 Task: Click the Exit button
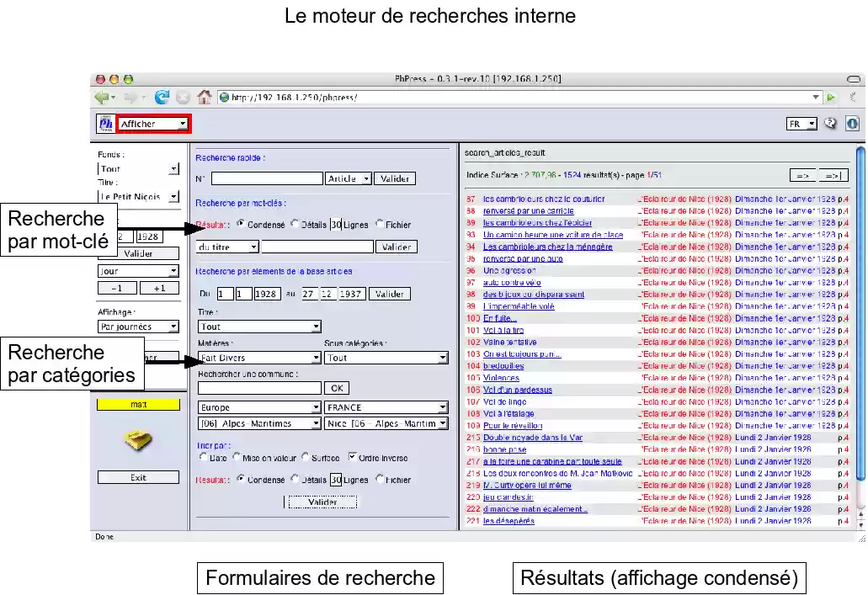pyautogui.click(x=137, y=477)
